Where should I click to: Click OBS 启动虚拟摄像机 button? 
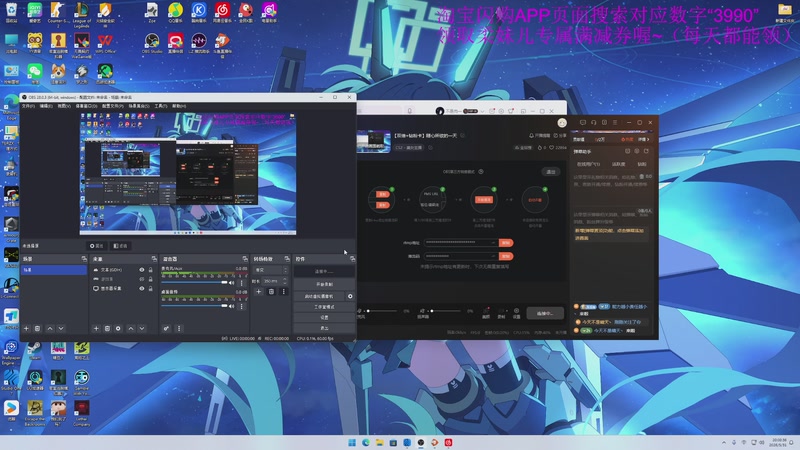(x=319, y=296)
